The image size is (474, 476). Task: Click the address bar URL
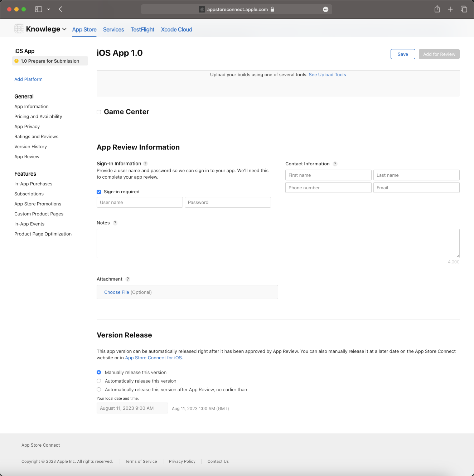(237, 9)
